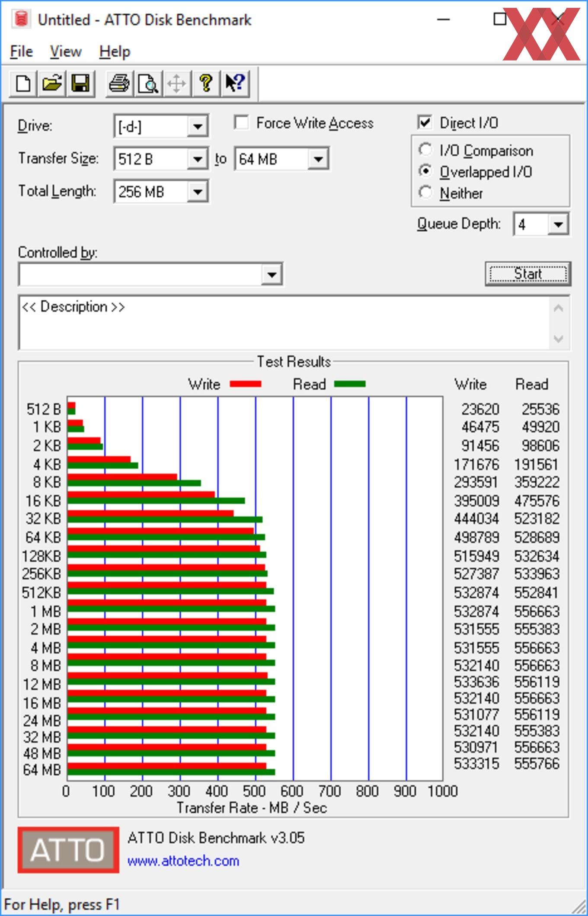Click the 4 KB write value 171676
This screenshot has width=588, height=916.
tap(476, 464)
